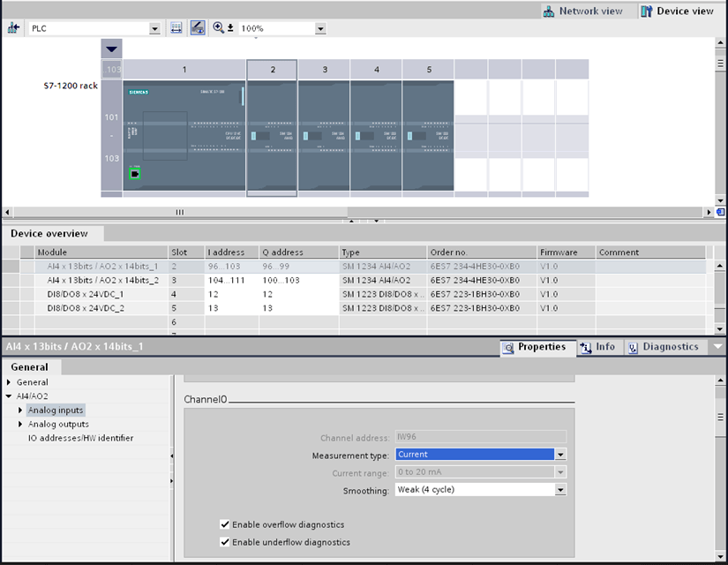Image resolution: width=728 pixels, height=565 pixels.
Task: Sort by the Order no. column header
Action: pyautogui.click(x=482, y=252)
